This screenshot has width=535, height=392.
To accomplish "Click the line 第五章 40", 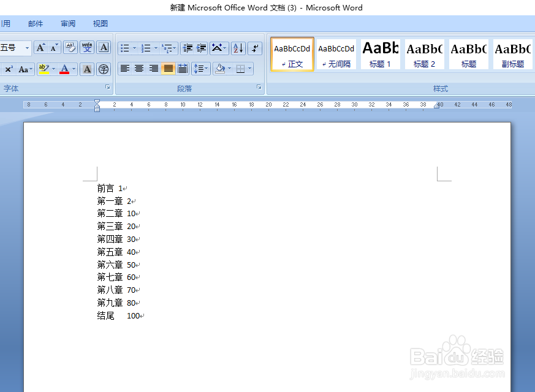I will pyautogui.click(x=118, y=252).
